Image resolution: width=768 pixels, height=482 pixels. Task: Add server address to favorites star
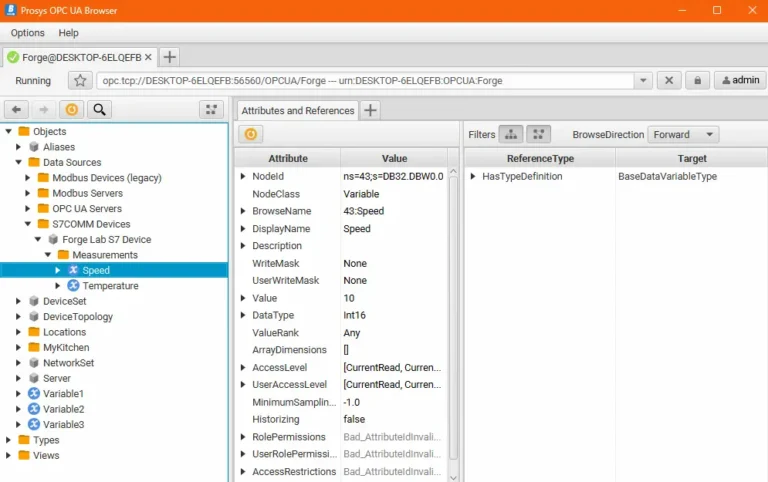click(80, 80)
